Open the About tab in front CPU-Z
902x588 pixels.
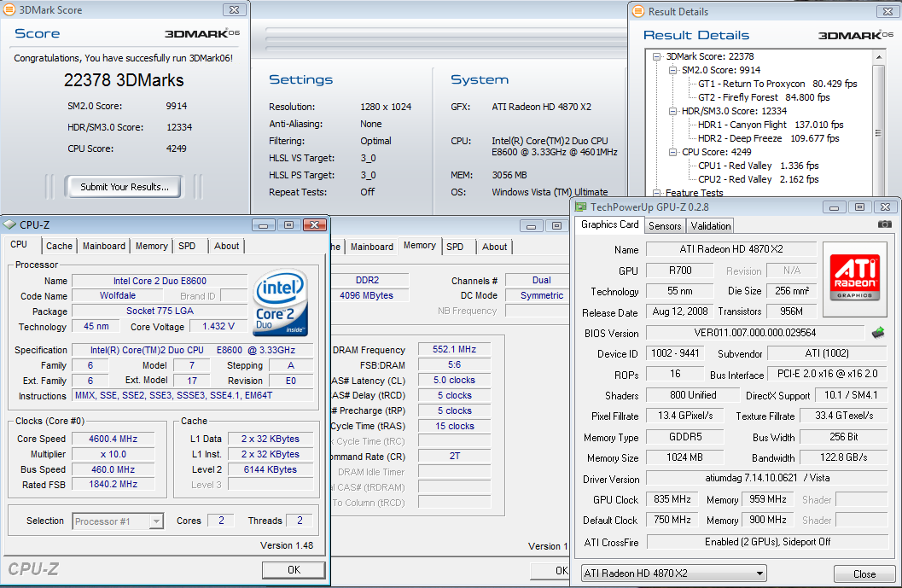pos(227,246)
